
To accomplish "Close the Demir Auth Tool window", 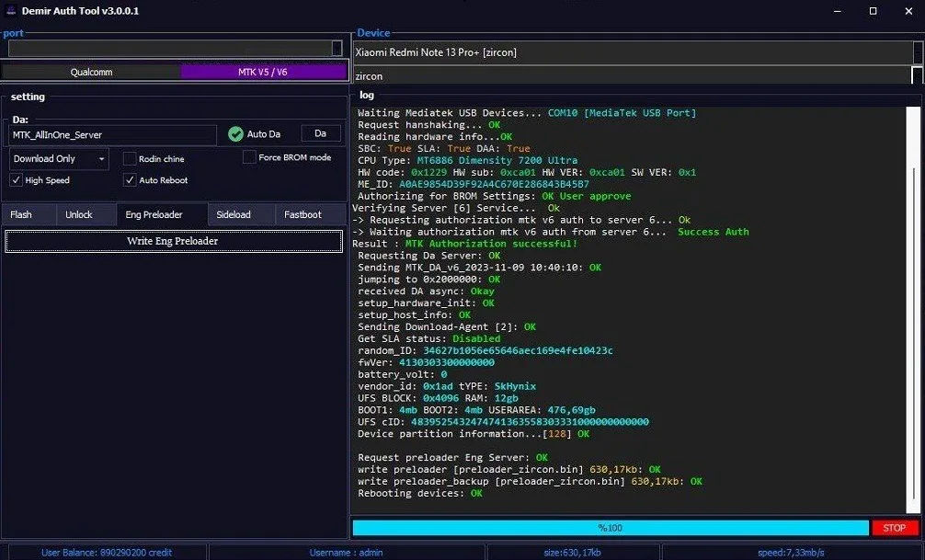I will 908,11.
